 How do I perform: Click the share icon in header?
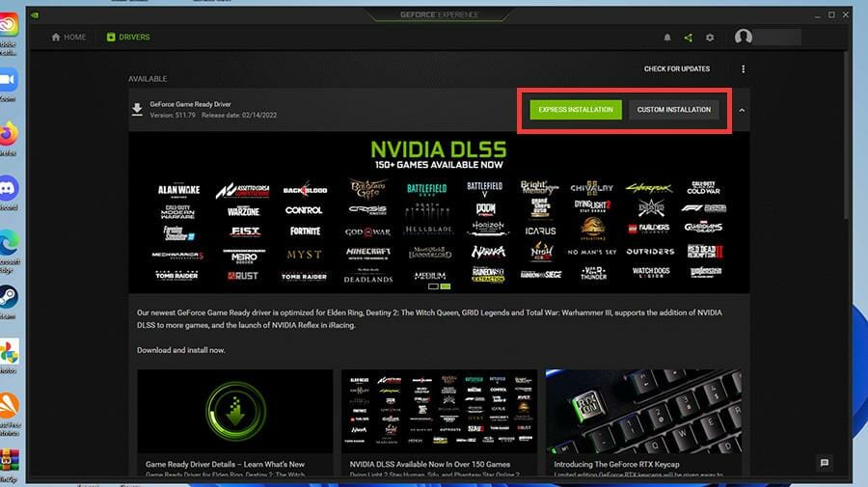coord(688,37)
